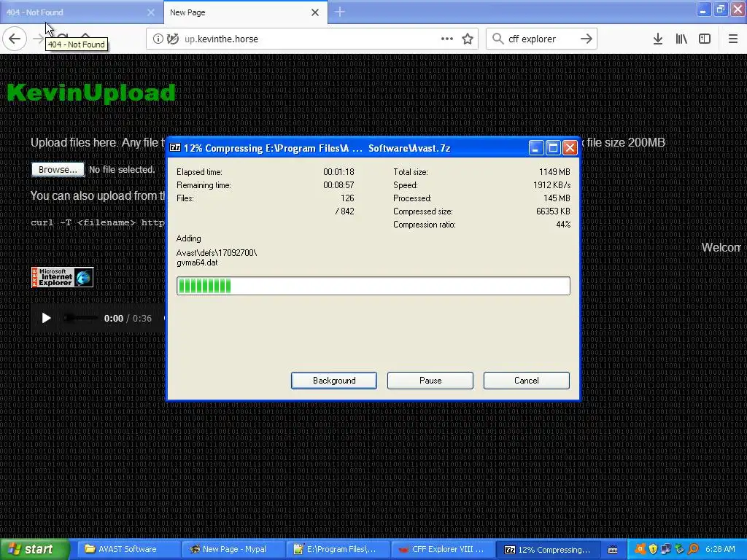Click the yellow security shield tray icon
The width and height of the screenshot is (747, 560).
(x=653, y=549)
